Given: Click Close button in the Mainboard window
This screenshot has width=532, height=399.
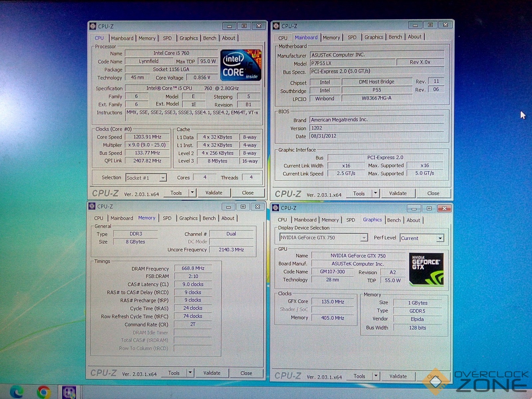Looking at the screenshot, I should click(x=433, y=193).
